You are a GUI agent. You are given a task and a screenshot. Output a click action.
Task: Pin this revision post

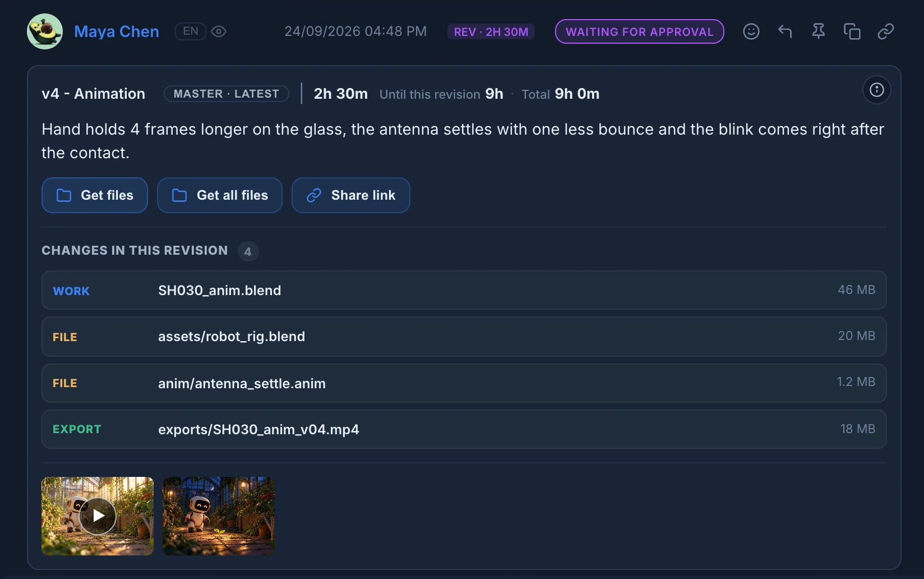[819, 31]
